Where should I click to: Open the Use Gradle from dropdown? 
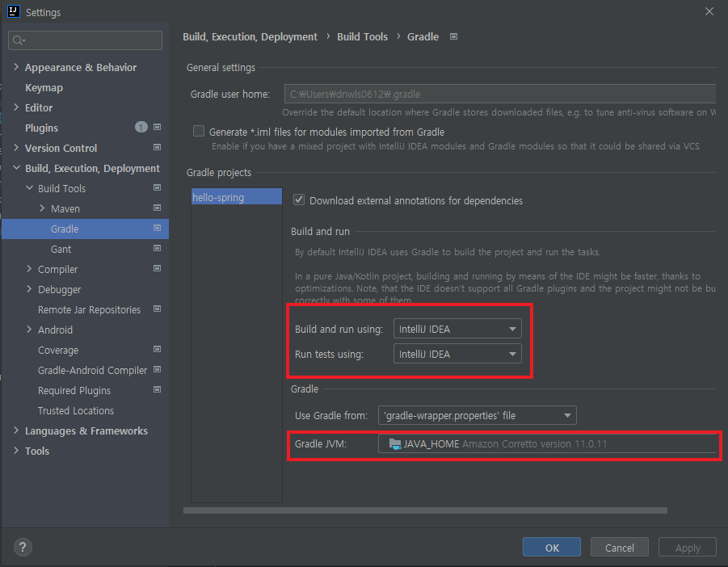pyautogui.click(x=478, y=415)
